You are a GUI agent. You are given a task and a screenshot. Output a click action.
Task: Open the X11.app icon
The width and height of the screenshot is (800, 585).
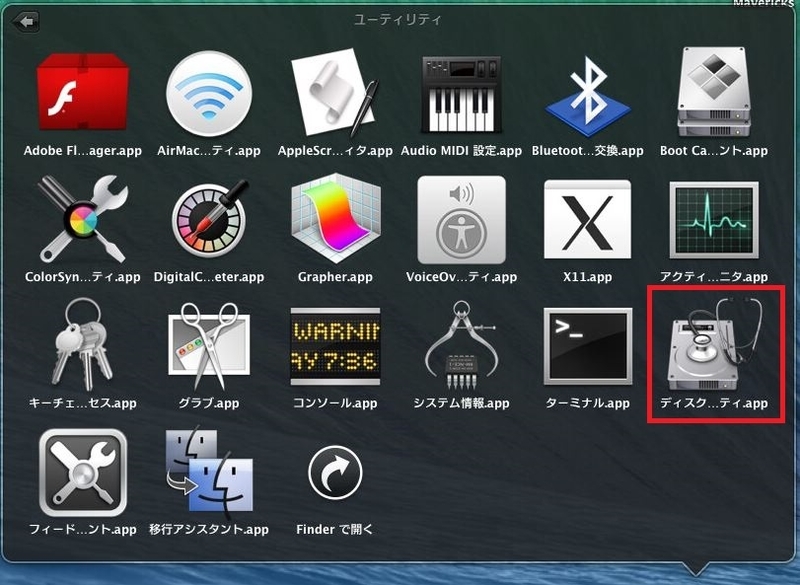(x=588, y=219)
